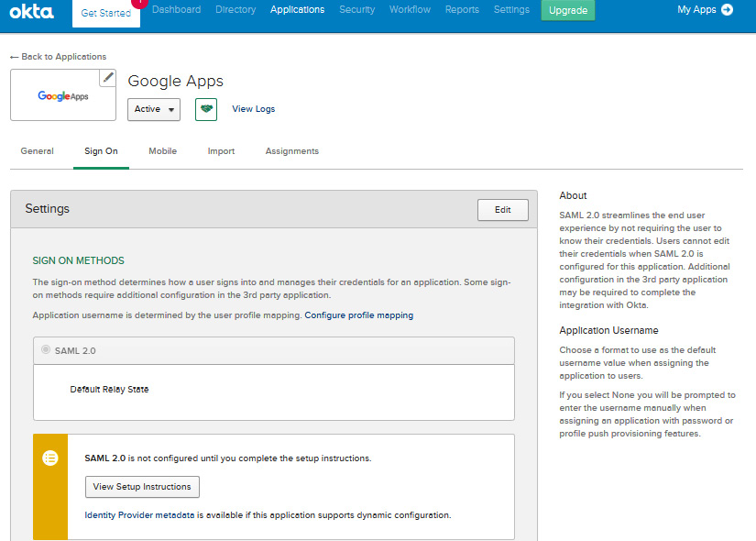Click the My Apps arrow icon
The width and height of the screenshot is (756, 541).
point(727,10)
